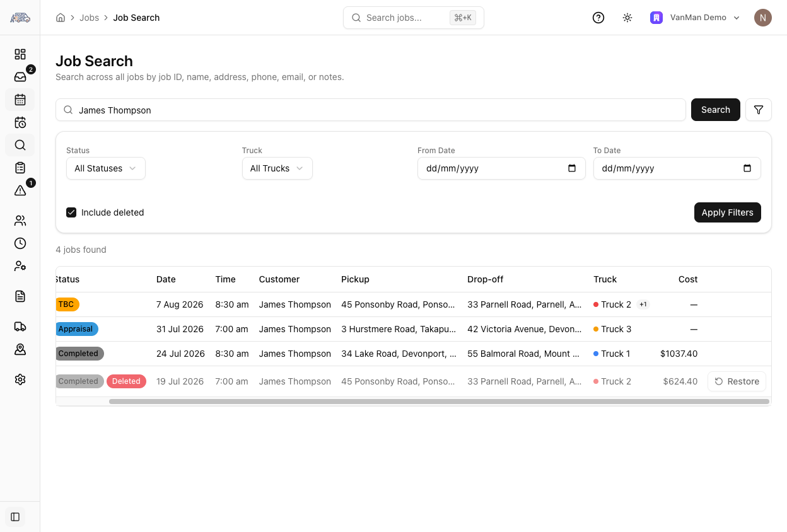This screenshot has width=787, height=532.
Task: Click the TBC status badge
Action: 67,304
